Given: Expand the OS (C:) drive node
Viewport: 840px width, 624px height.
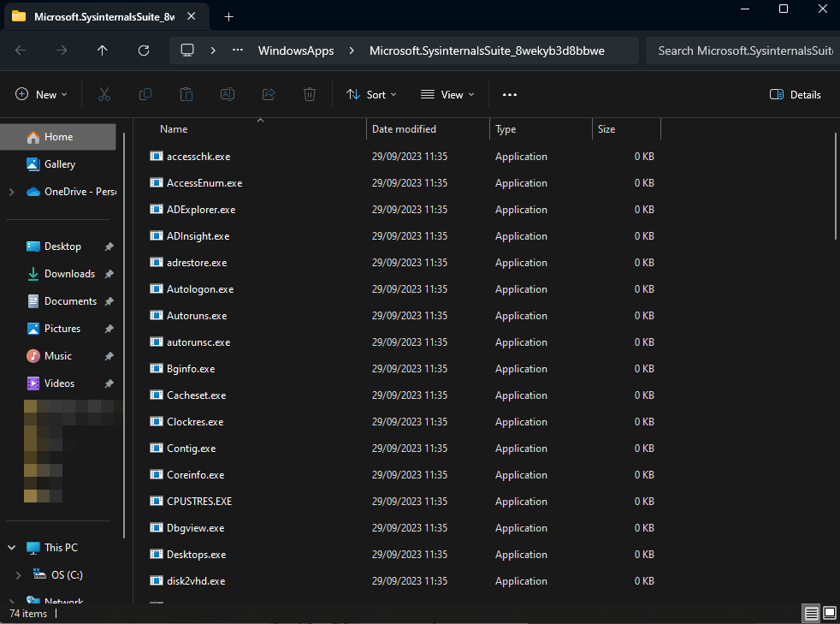Looking at the screenshot, I should pos(19,575).
